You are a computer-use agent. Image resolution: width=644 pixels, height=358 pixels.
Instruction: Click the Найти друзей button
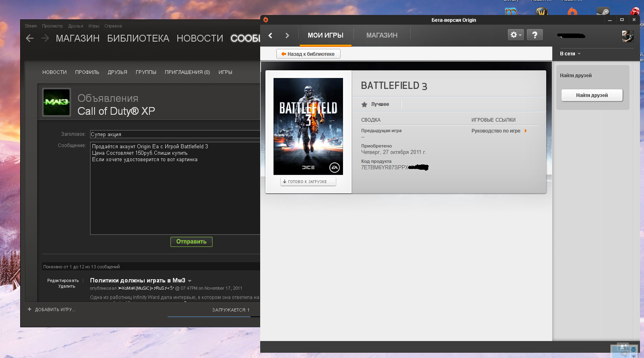coord(592,95)
